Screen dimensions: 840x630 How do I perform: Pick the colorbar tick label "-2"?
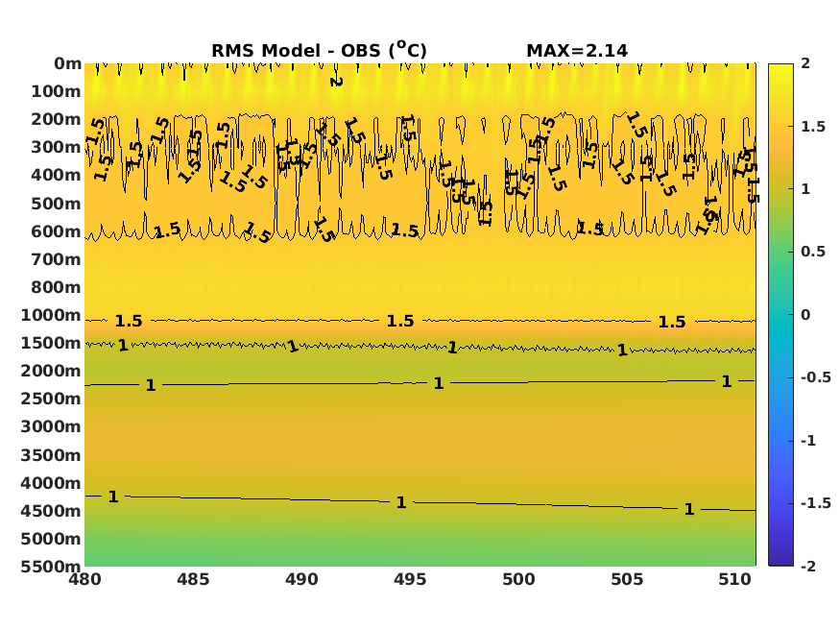pos(808,567)
